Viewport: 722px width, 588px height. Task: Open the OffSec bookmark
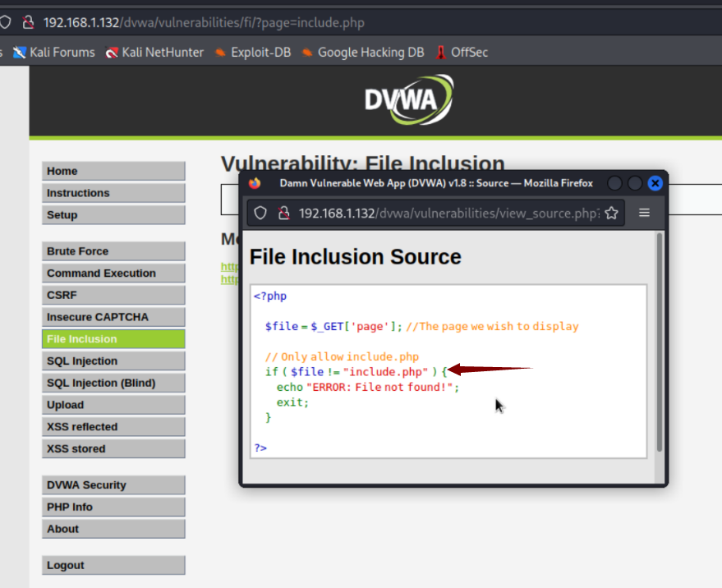(x=461, y=53)
